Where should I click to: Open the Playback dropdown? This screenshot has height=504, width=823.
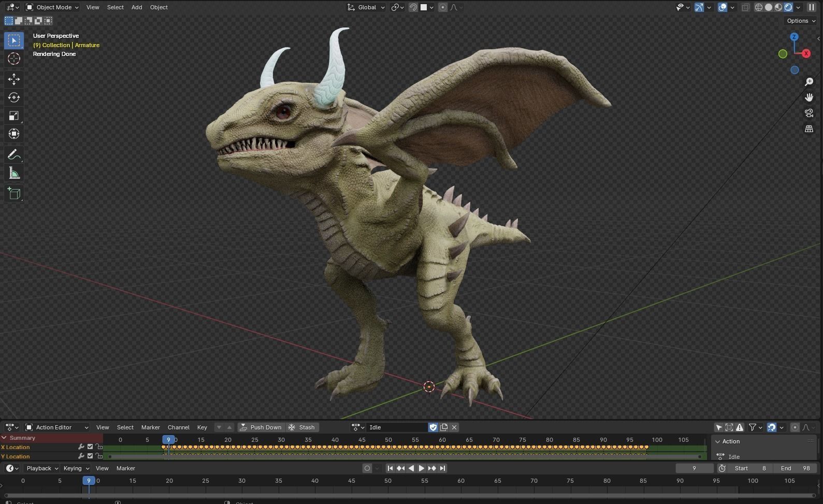coord(42,468)
